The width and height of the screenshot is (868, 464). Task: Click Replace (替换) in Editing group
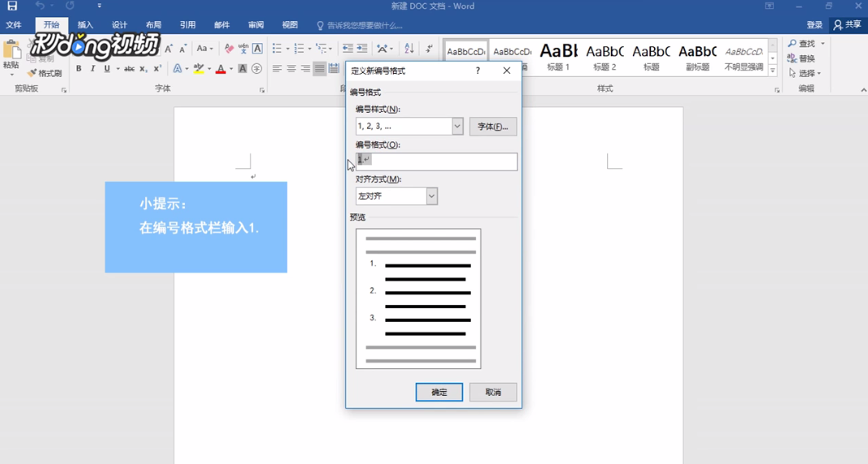(802, 58)
